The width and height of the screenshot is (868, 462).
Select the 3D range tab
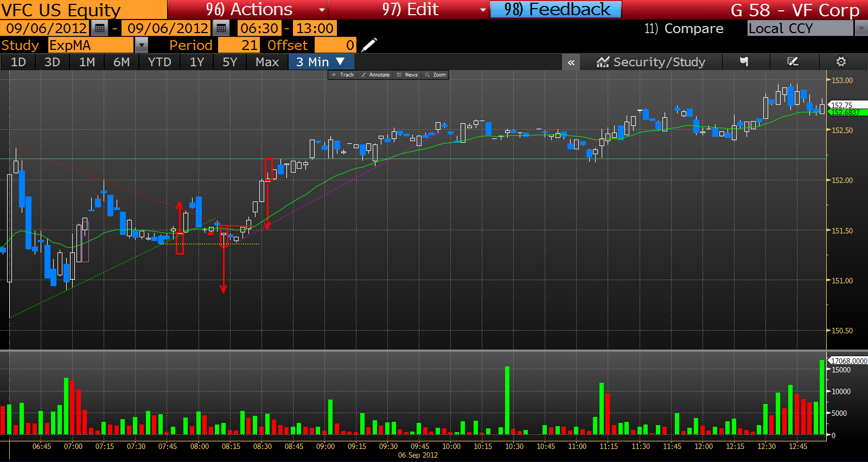tap(52, 62)
